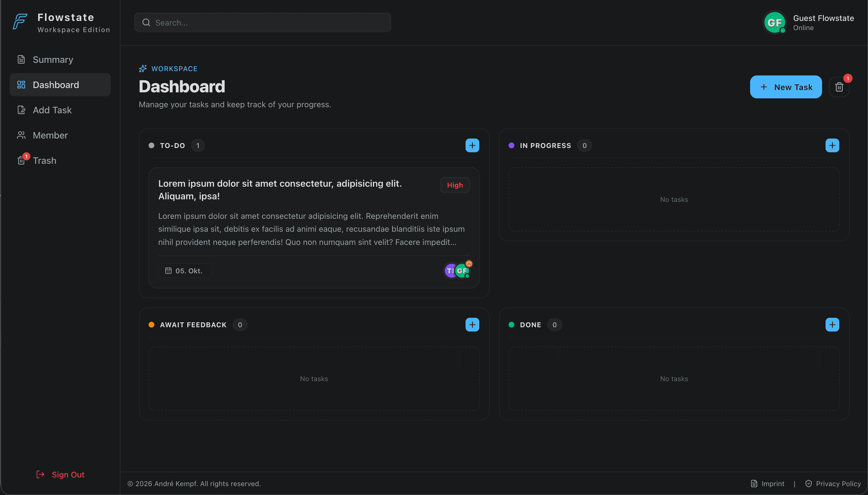This screenshot has height=495, width=868.
Task: Focus the Search input field
Action: [262, 22]
